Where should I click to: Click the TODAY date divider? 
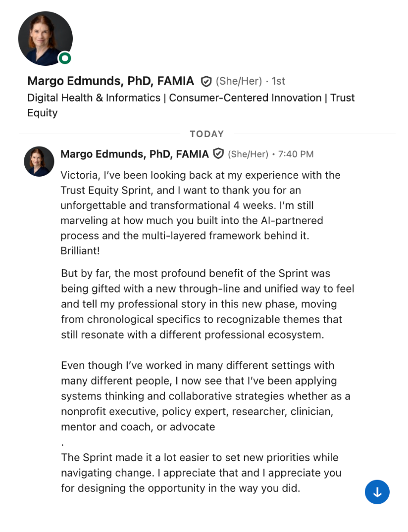tap(207, 134)
